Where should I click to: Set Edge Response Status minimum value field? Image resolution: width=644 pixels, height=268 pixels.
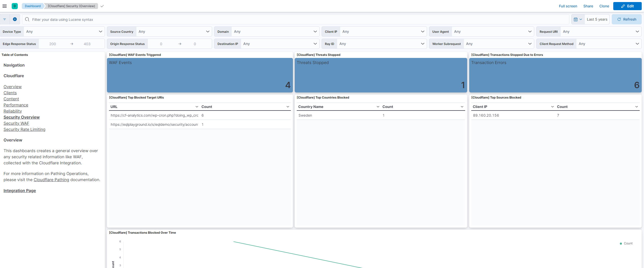click(x=53, y=44)
